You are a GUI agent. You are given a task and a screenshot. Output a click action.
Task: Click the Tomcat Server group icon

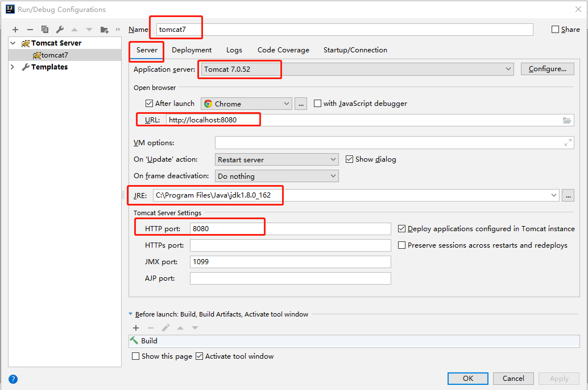click(x=26, y=43)
